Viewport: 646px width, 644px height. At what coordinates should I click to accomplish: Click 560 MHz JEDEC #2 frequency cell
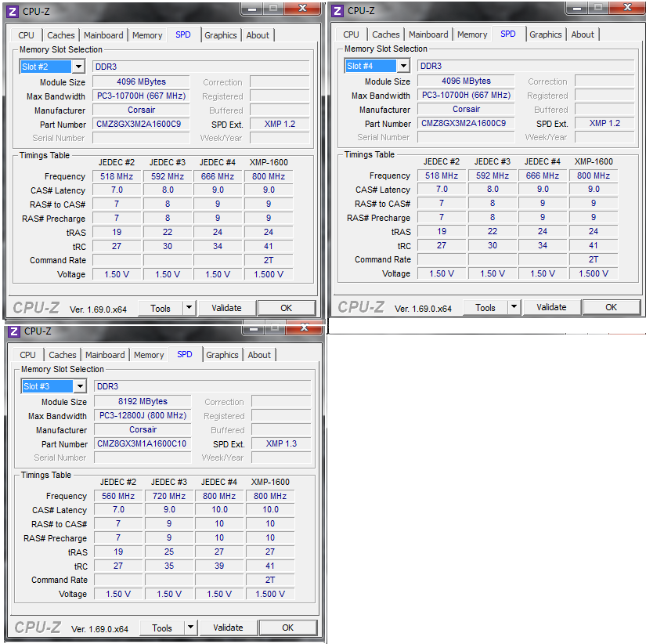118,496
